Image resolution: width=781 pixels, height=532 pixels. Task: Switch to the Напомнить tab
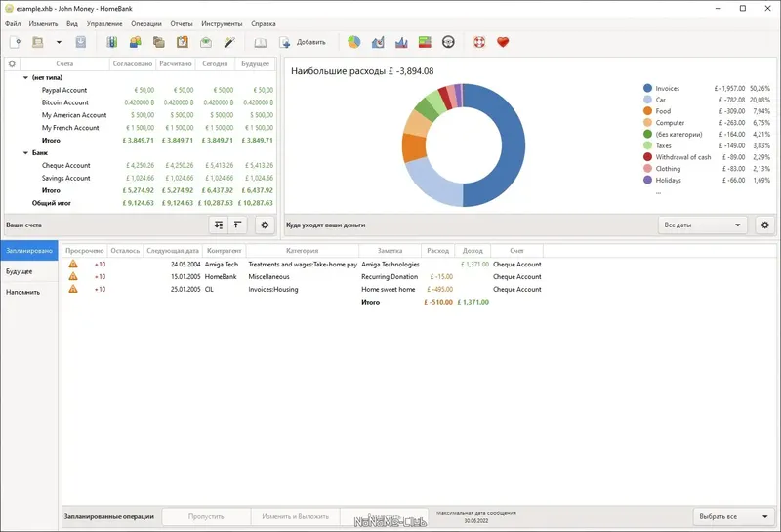tap(22, 293)
